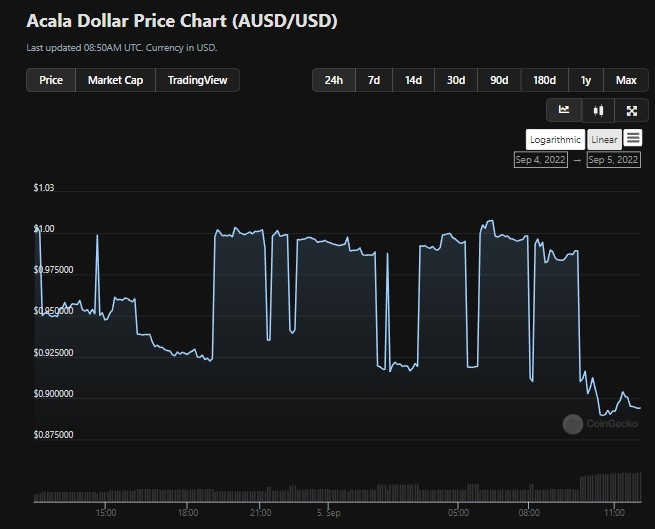Viewport: 655px width, 529px height.
Task: Pick the 180d range
Action: point(544,80)
